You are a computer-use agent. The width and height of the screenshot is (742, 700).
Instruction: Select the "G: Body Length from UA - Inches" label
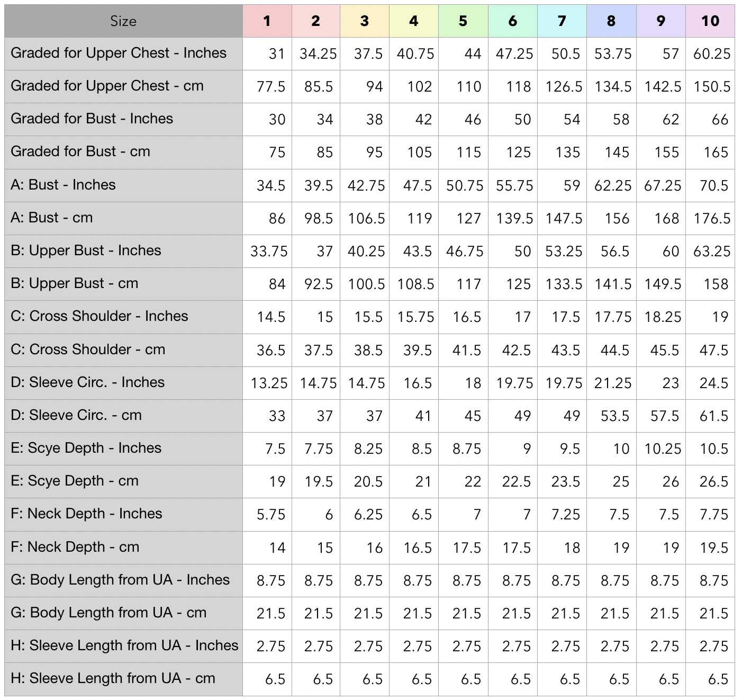[x=120, y=580]
